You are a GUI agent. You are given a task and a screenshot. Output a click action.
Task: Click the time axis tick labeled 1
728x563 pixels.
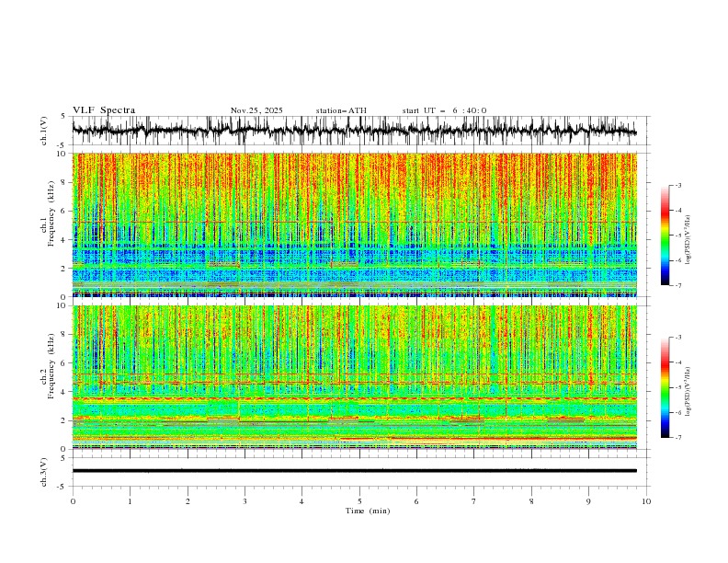coord(130,501)
